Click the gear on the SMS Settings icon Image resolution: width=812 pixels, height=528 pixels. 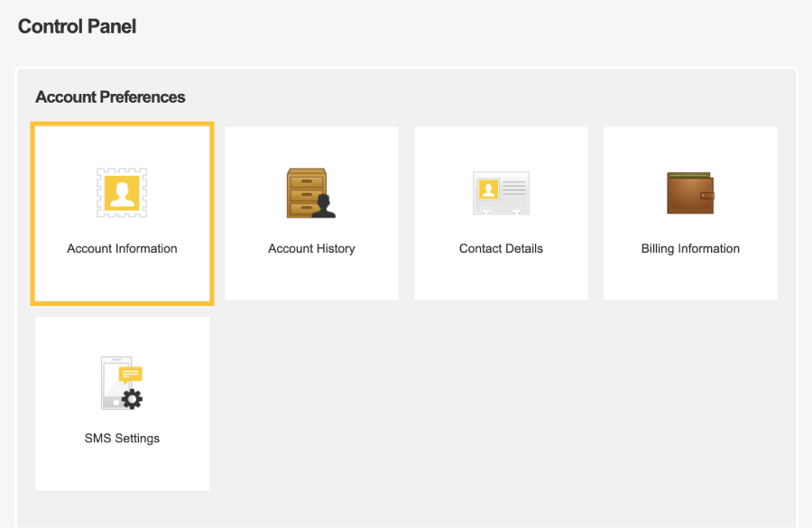(132, 399)
